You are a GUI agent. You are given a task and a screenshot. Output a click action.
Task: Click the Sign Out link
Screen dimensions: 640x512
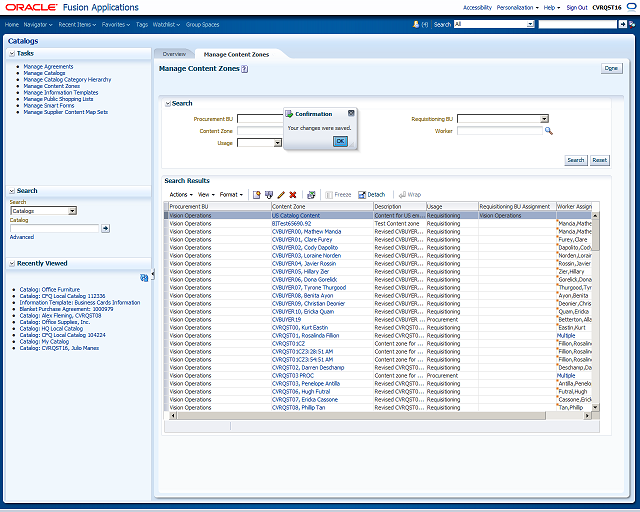[577, 7]
